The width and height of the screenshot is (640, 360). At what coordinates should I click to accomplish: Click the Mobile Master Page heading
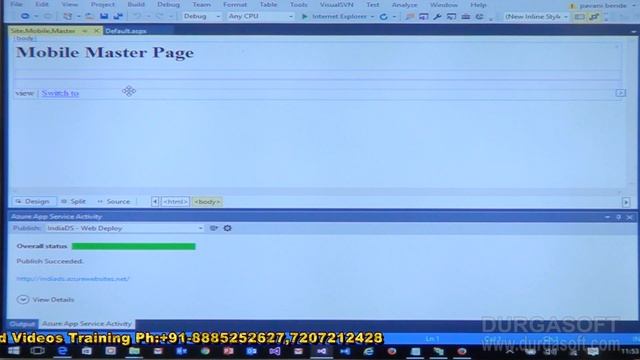pos(105,53)
